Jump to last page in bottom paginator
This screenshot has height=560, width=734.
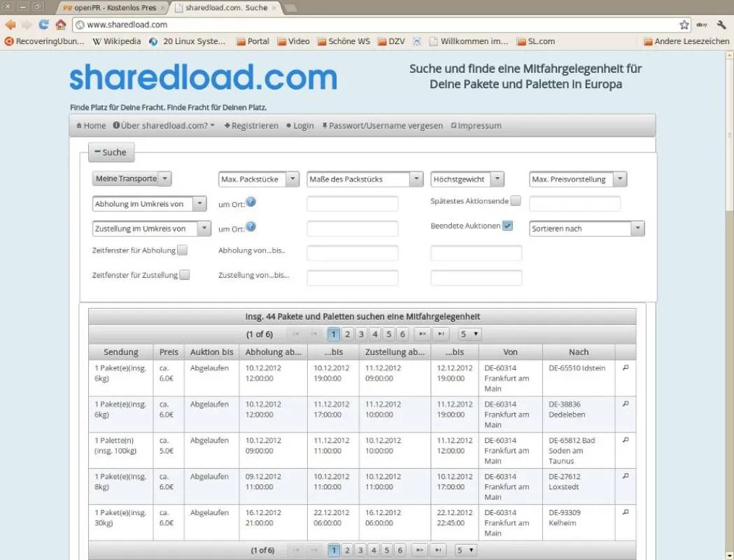(x=438, y=550)
